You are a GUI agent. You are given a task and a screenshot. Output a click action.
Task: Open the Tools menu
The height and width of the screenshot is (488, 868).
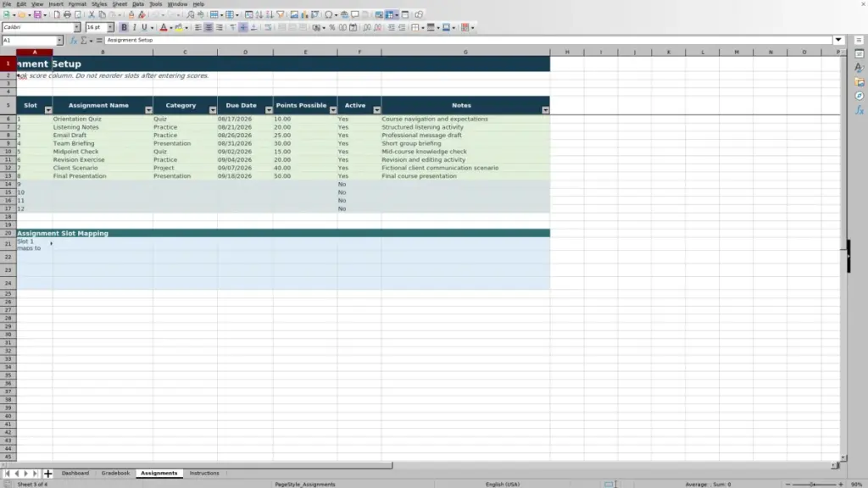pyautogui.click(x=156, y=4)
